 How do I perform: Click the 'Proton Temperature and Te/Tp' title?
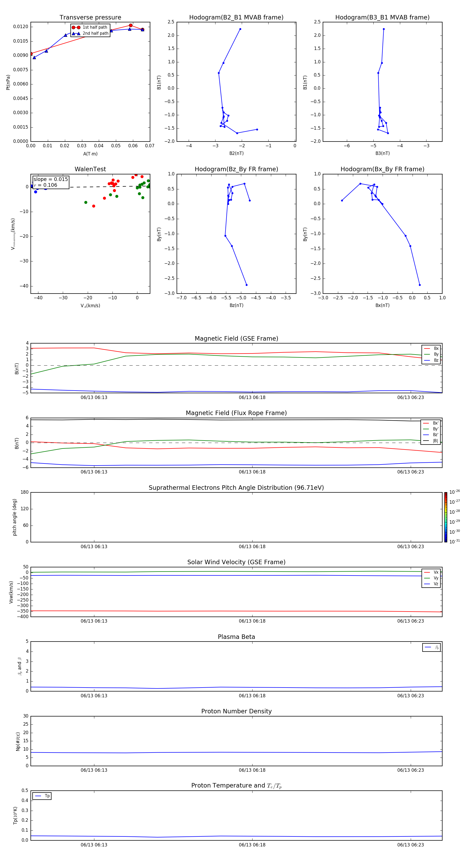236,786
